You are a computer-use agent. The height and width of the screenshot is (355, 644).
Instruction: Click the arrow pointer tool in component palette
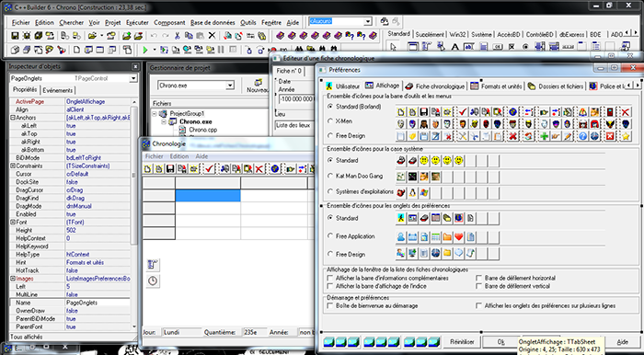click(394, 47)
